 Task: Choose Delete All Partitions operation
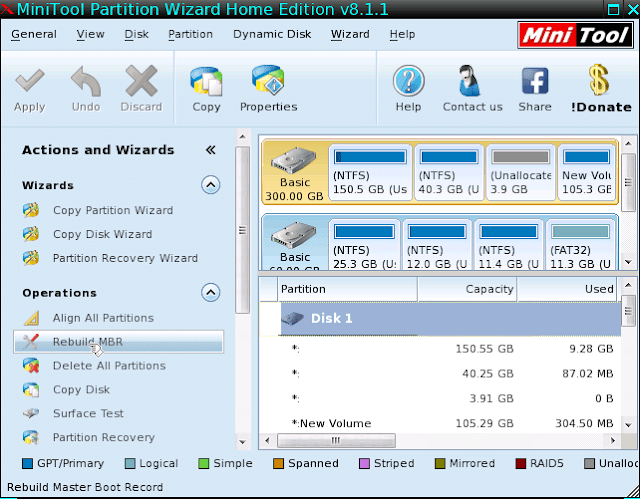[109, 366]
